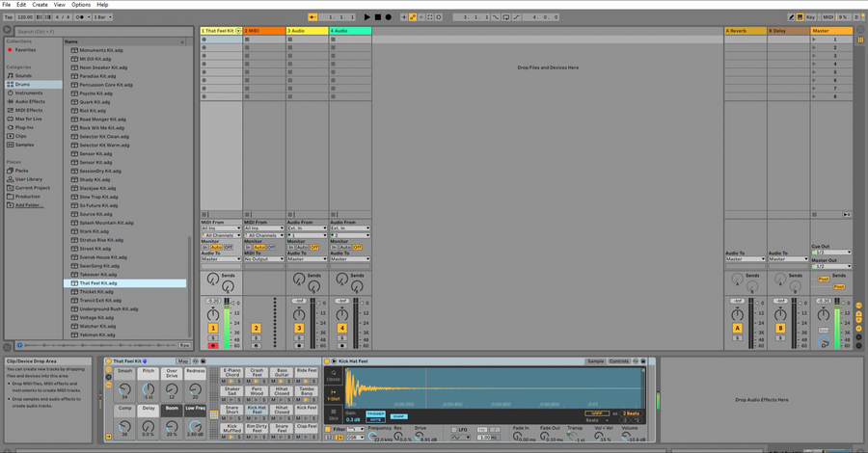Open track 1 MIDI From All Ins dropdown
This screenshot has height=453, width=868.
[221, 227]
